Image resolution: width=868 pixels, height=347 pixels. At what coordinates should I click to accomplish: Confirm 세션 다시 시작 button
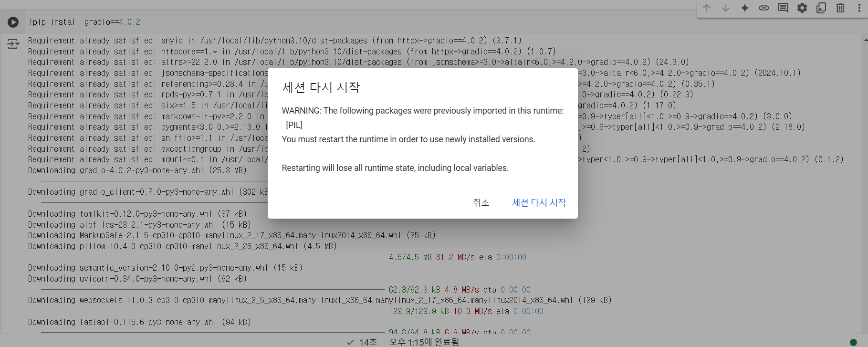(539, 202)
